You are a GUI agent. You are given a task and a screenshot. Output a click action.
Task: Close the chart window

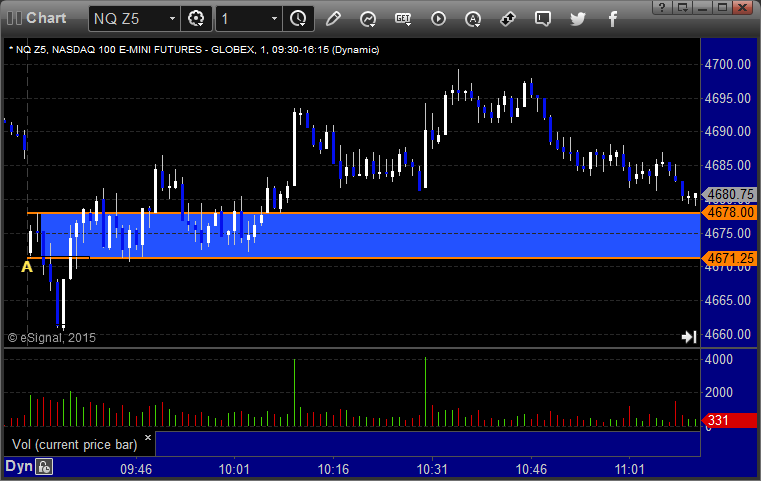[743, 7]
